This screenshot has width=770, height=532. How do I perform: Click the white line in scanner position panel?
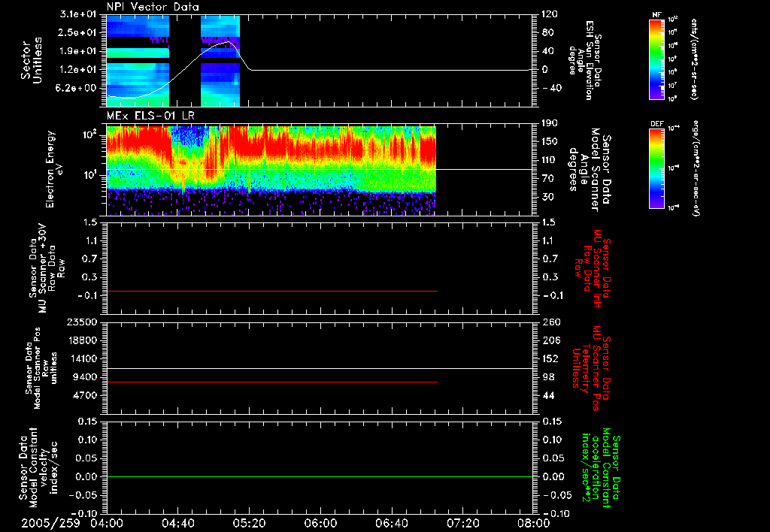tap(320, 368)
